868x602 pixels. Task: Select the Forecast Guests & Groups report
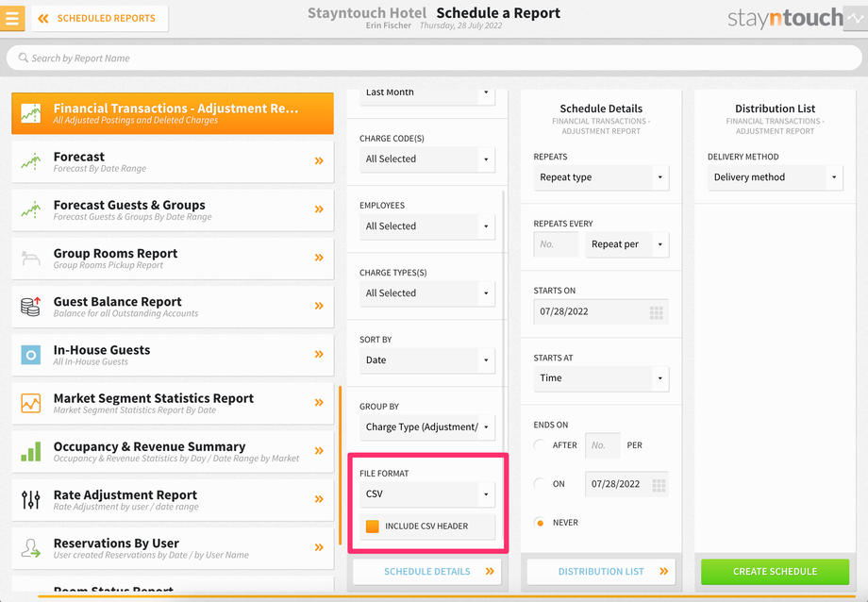173,209
